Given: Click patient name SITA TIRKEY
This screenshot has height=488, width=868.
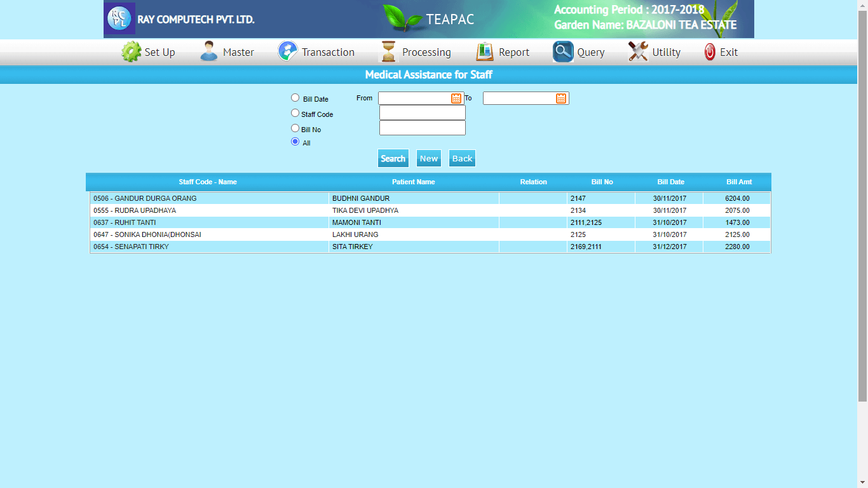Looking at the screenshot, I should (353, 247).
